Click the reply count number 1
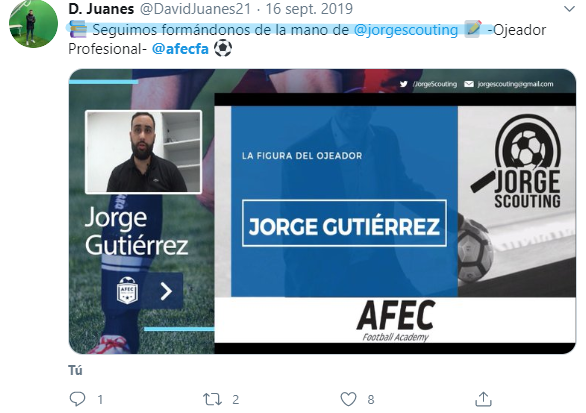Image resolution: width=586 pixels, height=413 pixels. [x=100, y=400]
